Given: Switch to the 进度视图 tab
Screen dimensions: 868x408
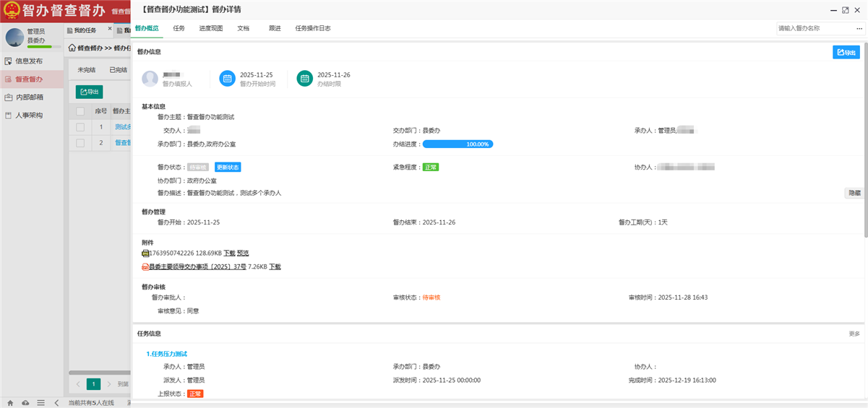Looking at the screenshot, I should (x=211, y=28).
